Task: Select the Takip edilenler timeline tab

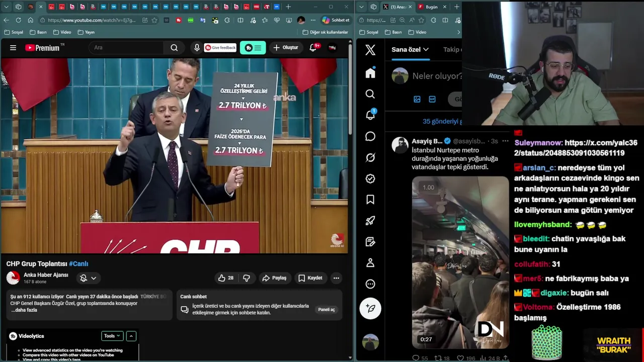Action: (452, 49)
